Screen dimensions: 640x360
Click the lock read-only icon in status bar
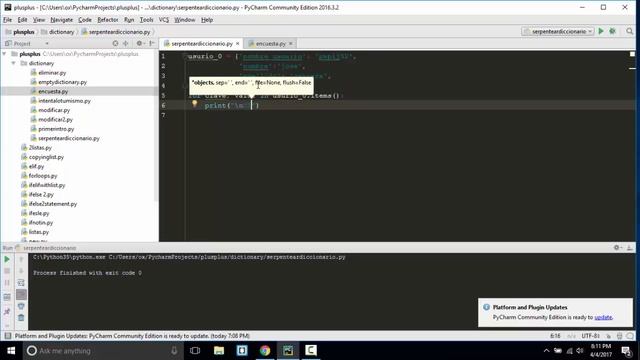click(x=608, y=336)
